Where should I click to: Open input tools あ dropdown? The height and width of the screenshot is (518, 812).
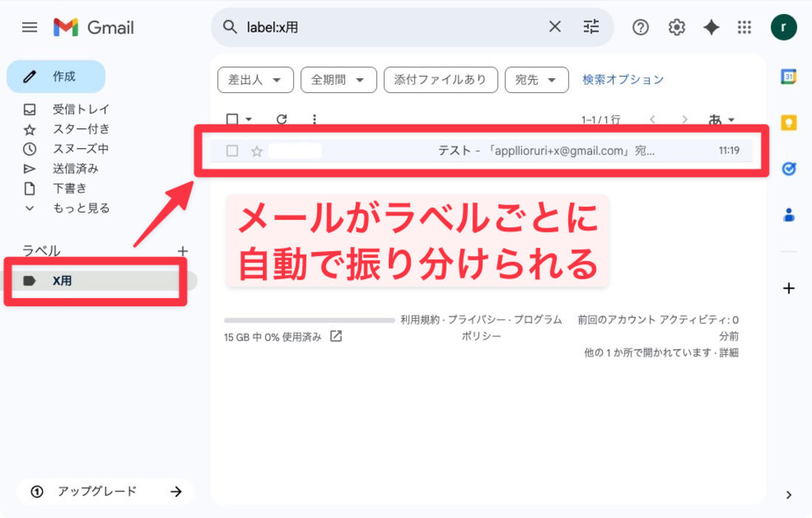pos(721,120)
